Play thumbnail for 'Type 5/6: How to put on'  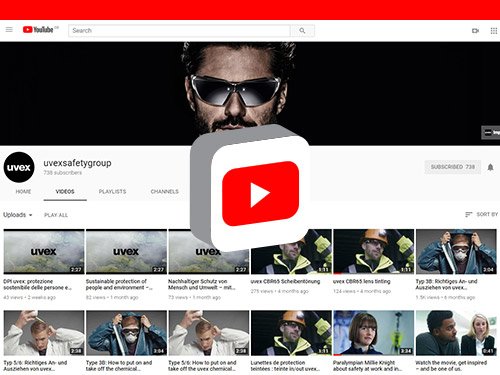(209, 333)
